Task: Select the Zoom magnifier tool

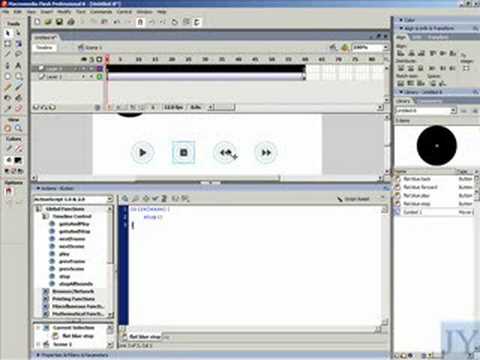Action: (18, 128)
